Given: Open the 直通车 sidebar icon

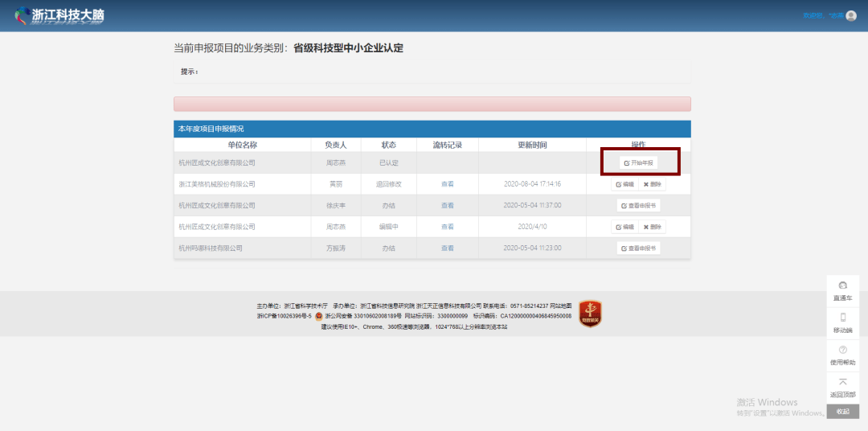Looking at the screenshot, I should click(x=842, y=285).
